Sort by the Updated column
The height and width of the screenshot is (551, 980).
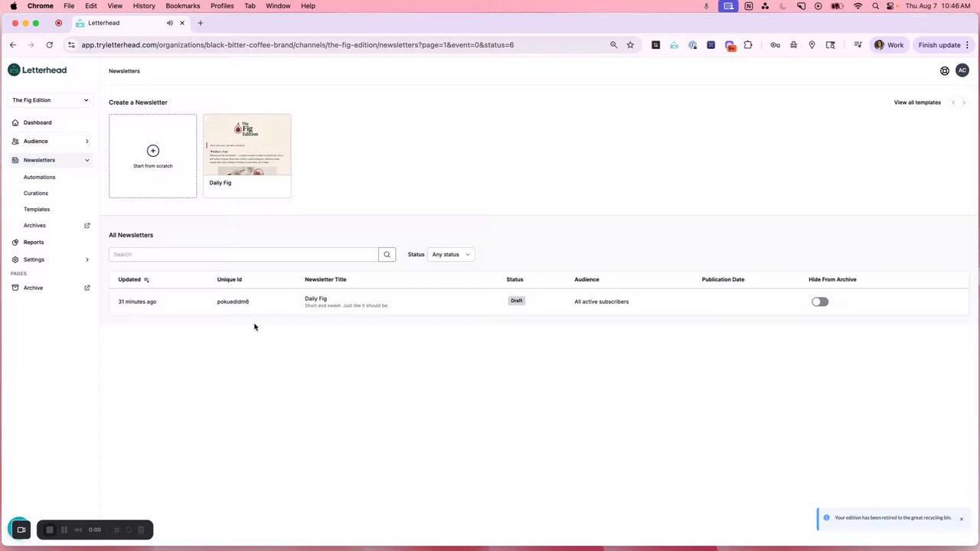[x=134, y=280]
